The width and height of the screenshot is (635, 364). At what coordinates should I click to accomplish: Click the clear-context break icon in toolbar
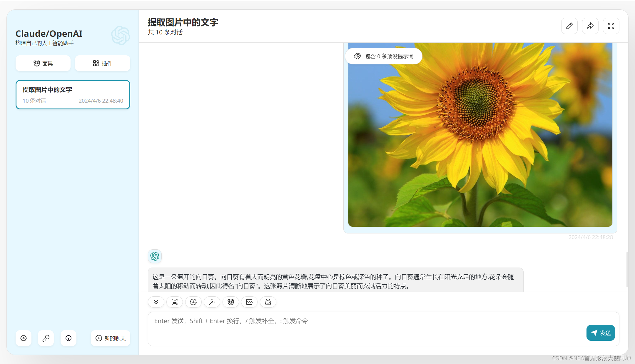point(249,302)
